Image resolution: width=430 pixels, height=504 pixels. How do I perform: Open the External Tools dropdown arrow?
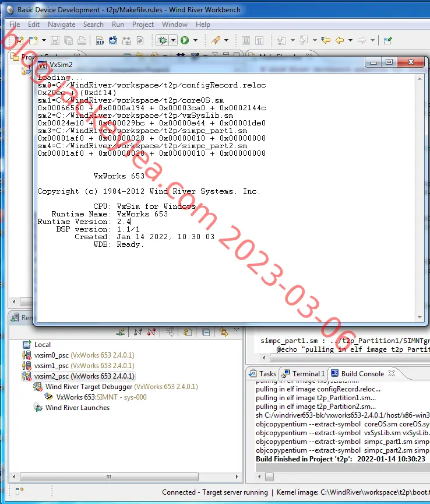tap(227, 40)
